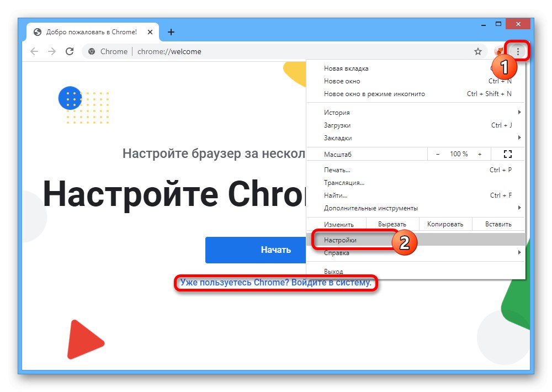
Task: Select 'Печать...' menu item
Action: 416,169
